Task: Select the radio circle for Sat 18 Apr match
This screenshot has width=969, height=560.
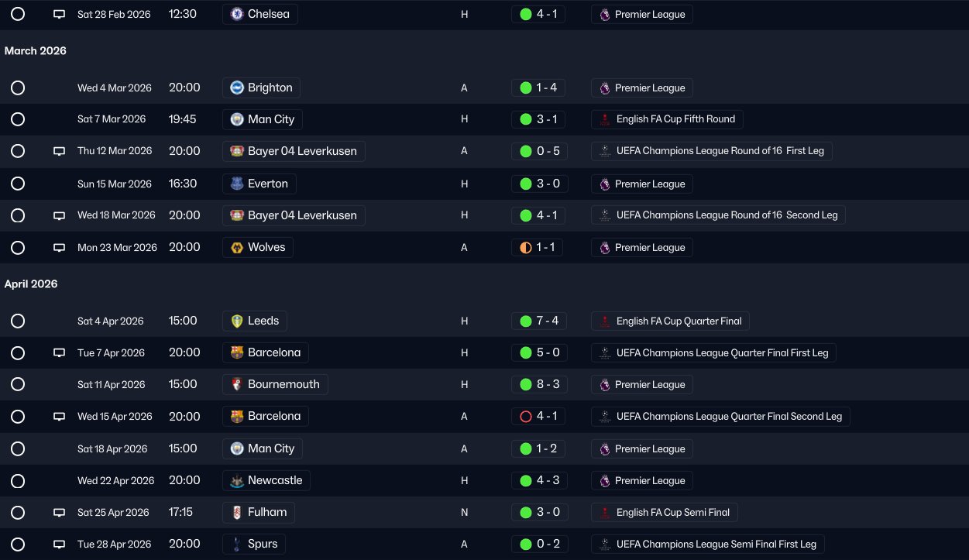Action: click(18, 448)
